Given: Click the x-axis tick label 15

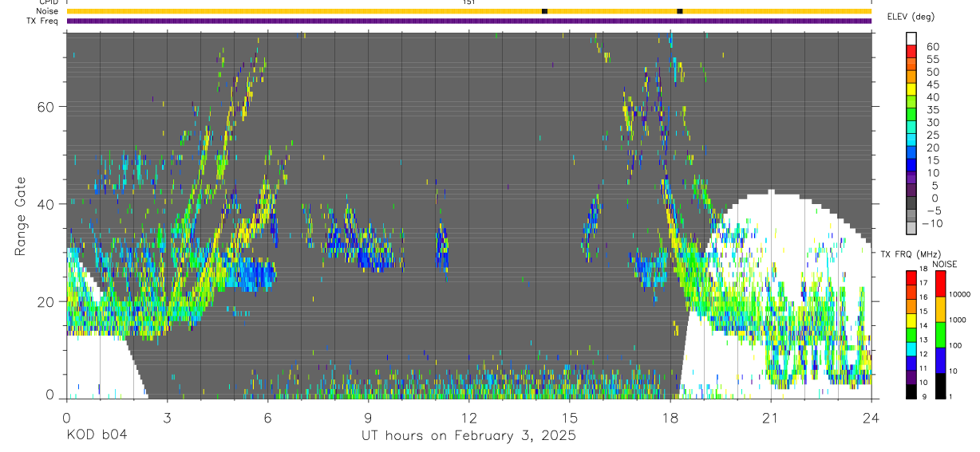Looking at the screenshot, I should (x=570, y=417).
